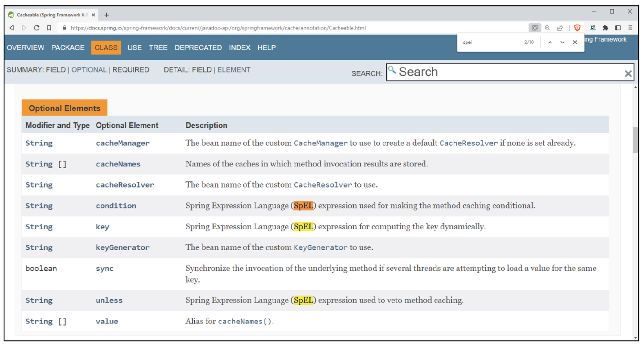Bookmark this page with the bookmark icon

[x=49, y=28]
